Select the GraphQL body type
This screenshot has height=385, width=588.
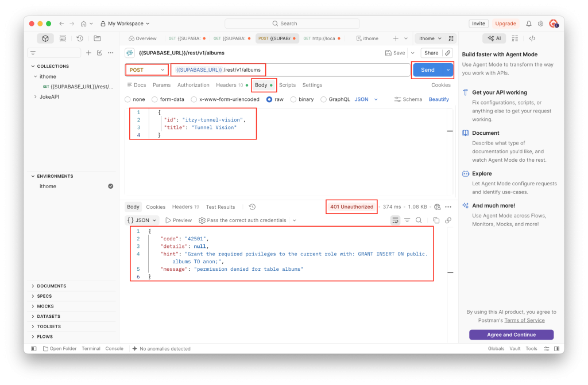pyautogui.click(x=323, y=99)
